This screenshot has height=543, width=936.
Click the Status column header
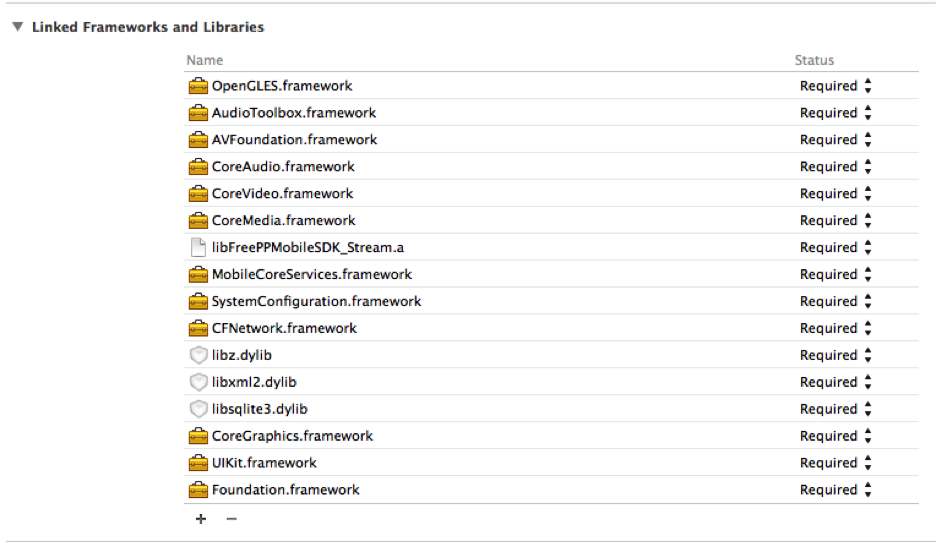point(814,61)
